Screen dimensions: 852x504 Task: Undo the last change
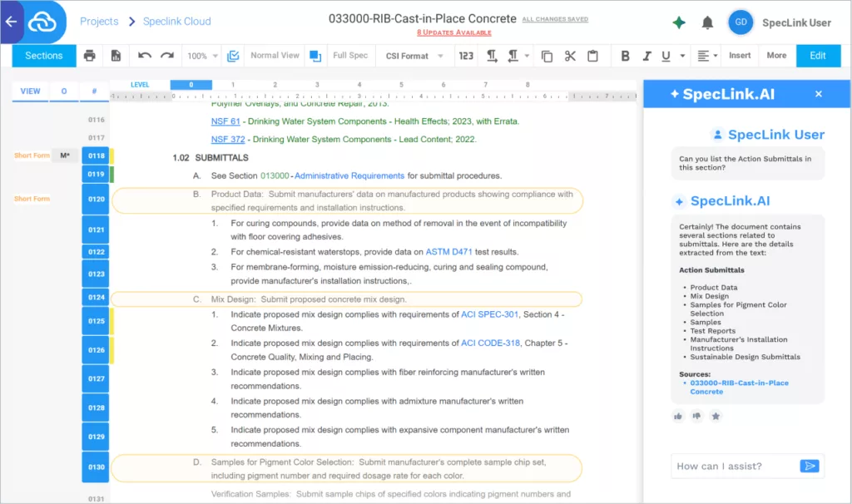tap(144, 56)
